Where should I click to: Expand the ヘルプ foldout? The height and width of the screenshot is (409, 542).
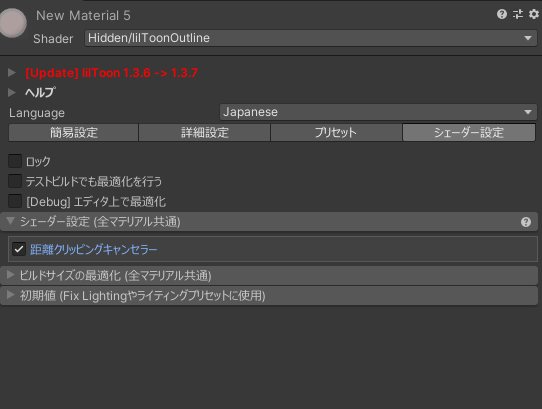[x=12, y=92]
